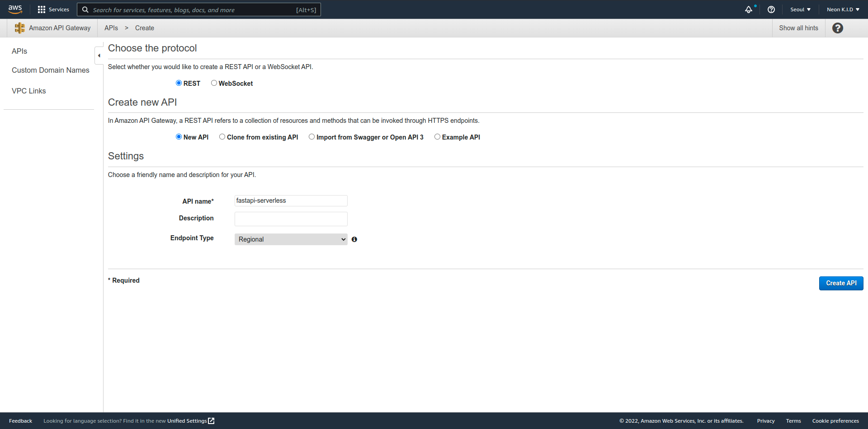Open Cookie preferences in footer
The height and width of the screenshot is (429, 868).
[x=835, y=421]
